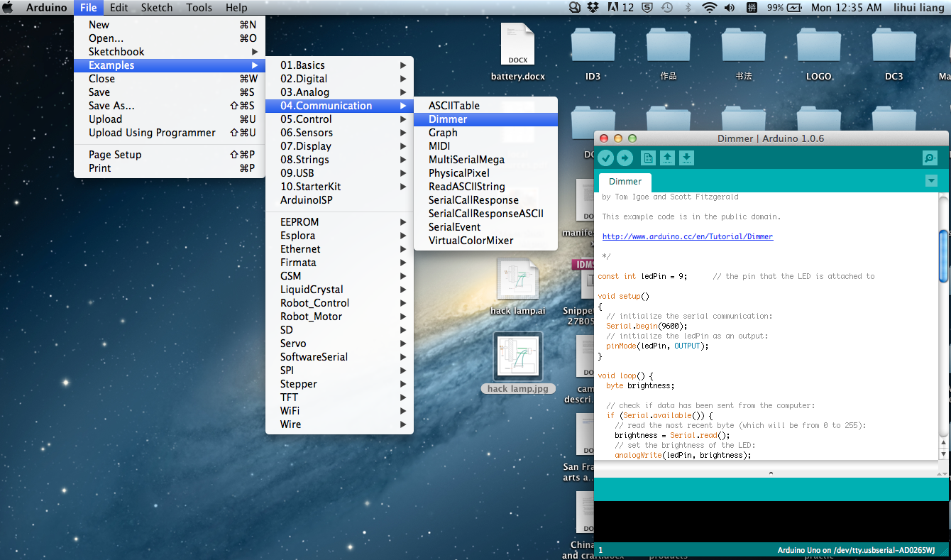Open the Graph example

click(485, 133)
